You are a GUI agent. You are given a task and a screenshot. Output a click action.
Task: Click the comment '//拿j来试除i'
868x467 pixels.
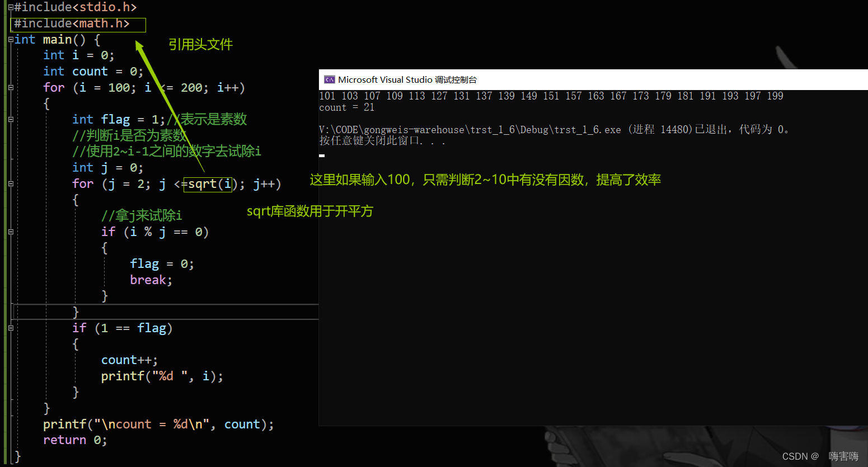pyautogui.click(x=142, y=216)
